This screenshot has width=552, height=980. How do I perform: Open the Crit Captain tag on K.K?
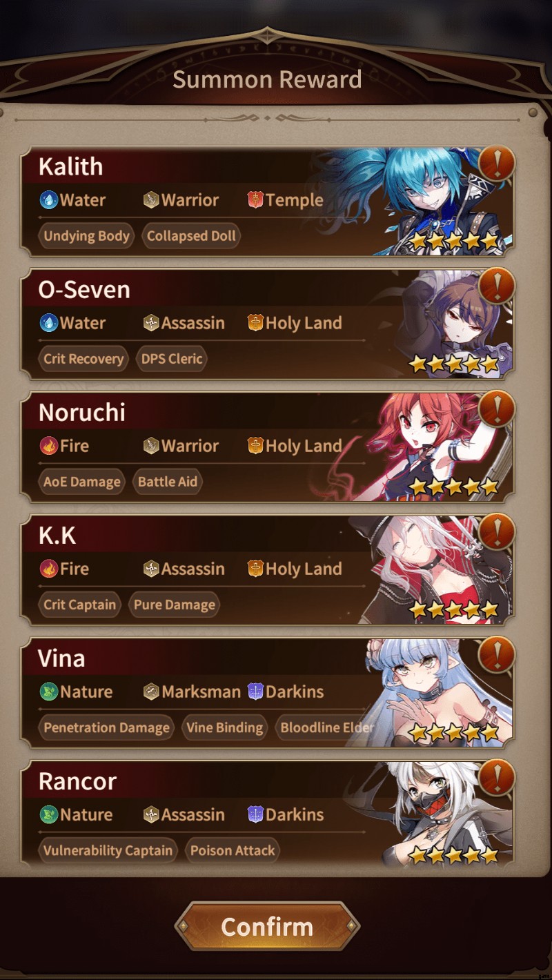click(x=79, y=605)
